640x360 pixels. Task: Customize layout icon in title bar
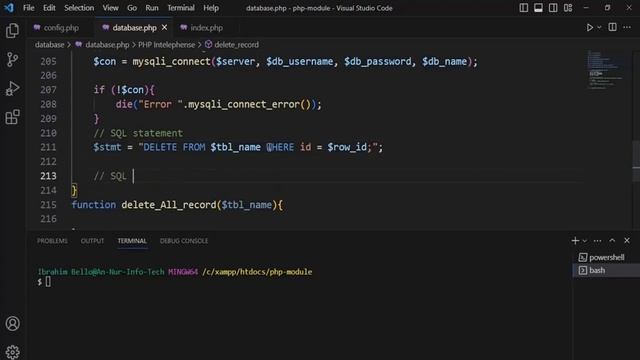pyautogui.click(x=568, y=8)
